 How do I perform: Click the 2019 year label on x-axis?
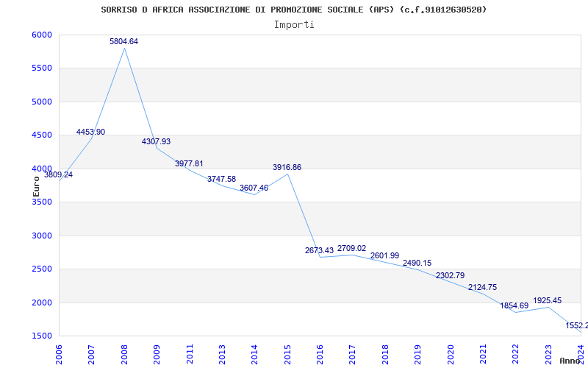point(418,354)
